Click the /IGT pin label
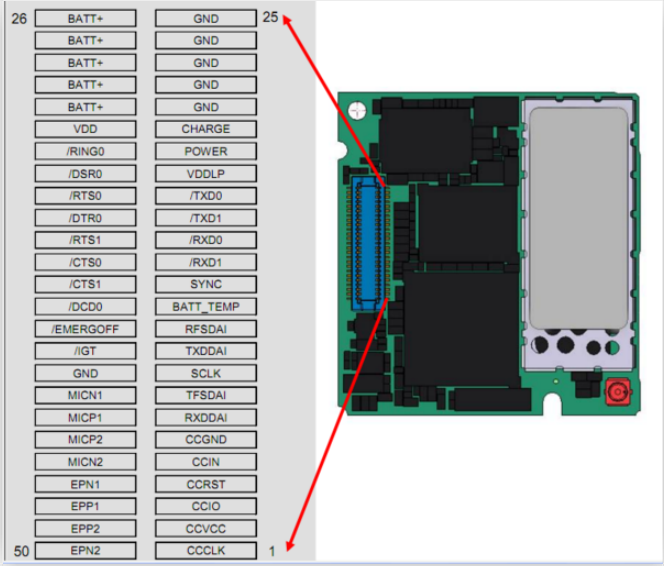This screenshot has height=566, width=664. (86, 351)
